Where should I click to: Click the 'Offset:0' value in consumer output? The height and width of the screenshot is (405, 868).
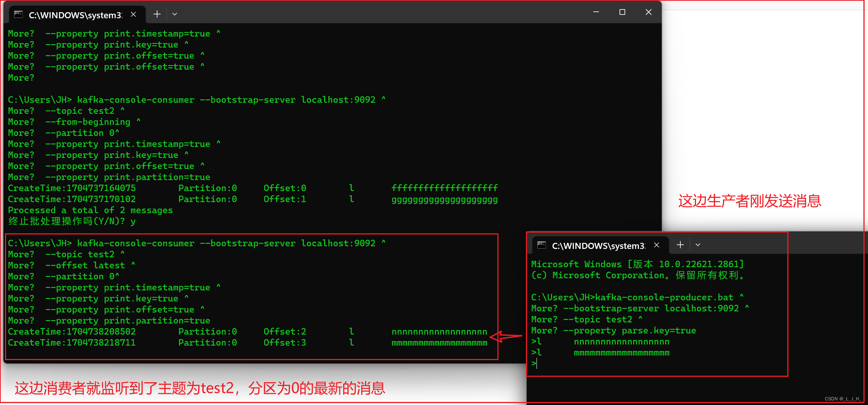285,188
